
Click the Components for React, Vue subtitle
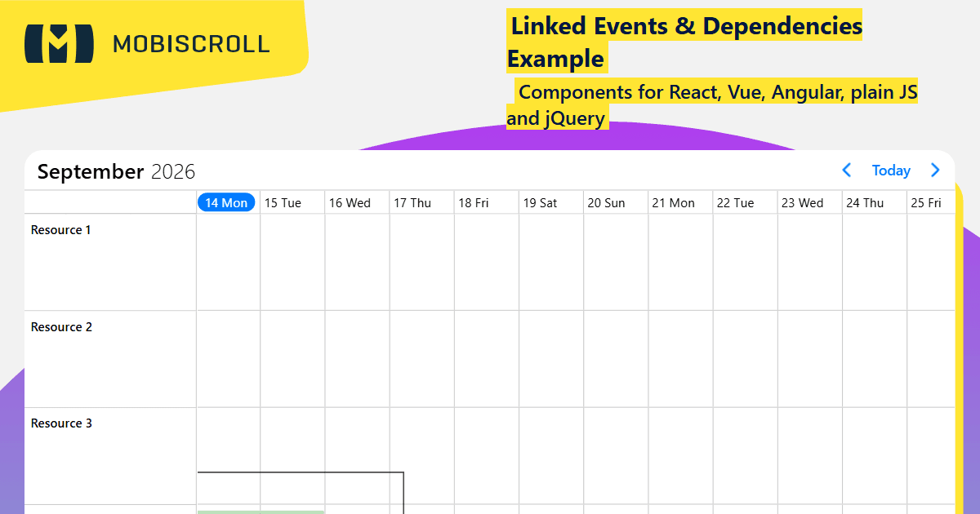pyautogui.click(x=712, y=104)
